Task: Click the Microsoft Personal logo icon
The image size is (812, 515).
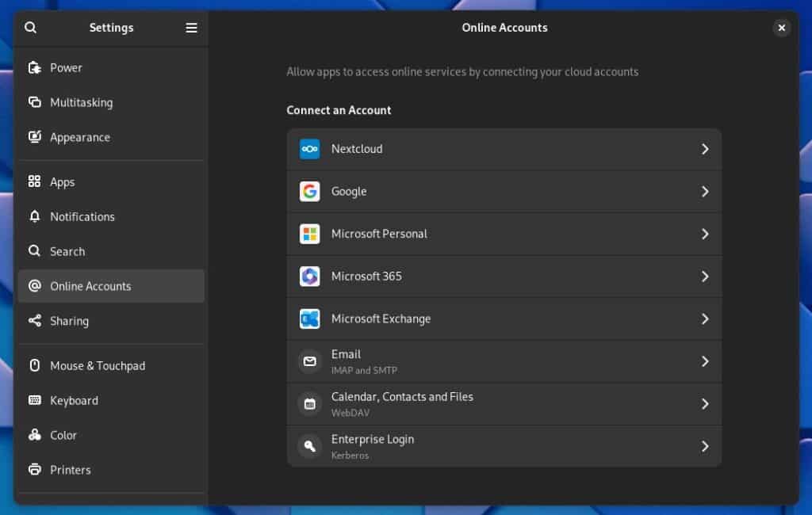Action: tap(309, 234)
